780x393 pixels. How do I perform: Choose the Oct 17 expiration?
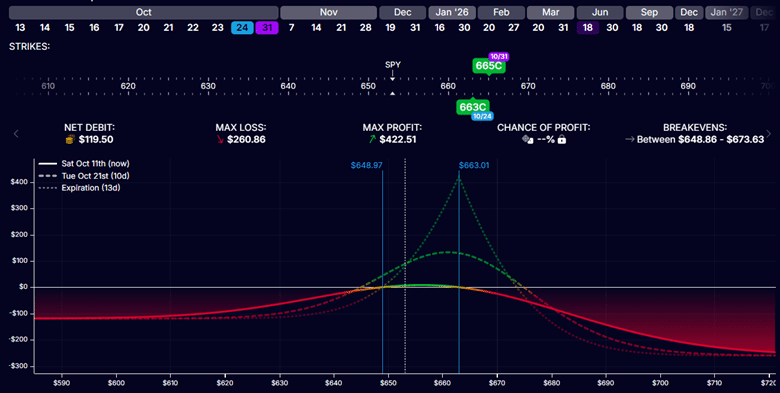pos(119,28)
